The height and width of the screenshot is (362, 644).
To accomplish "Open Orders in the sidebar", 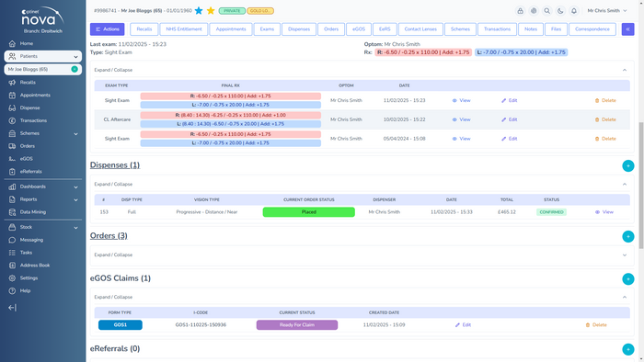I will tap(27, 146).
